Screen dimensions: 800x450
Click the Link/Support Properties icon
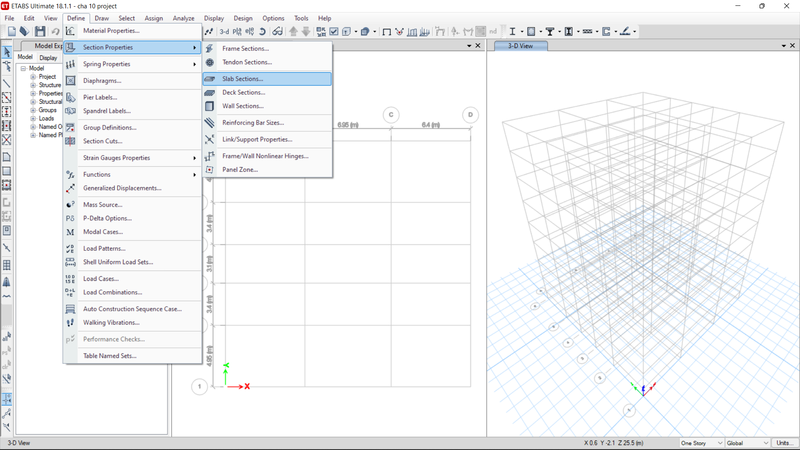tap(210, 139)
